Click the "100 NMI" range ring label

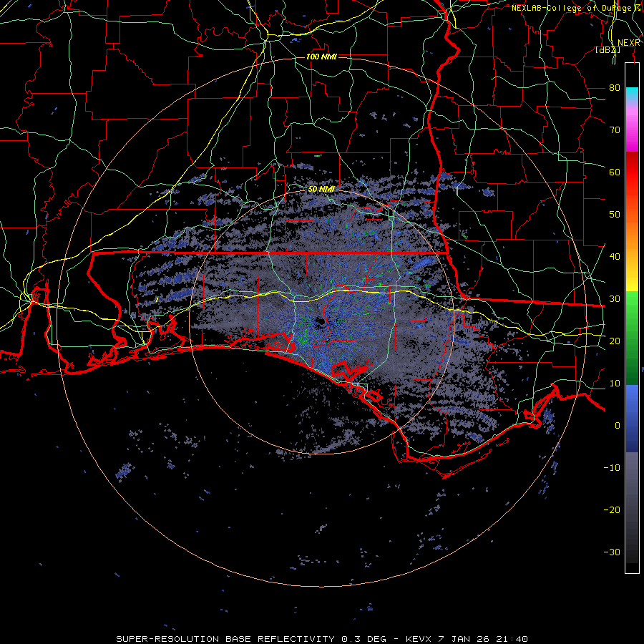coord(321,57)
